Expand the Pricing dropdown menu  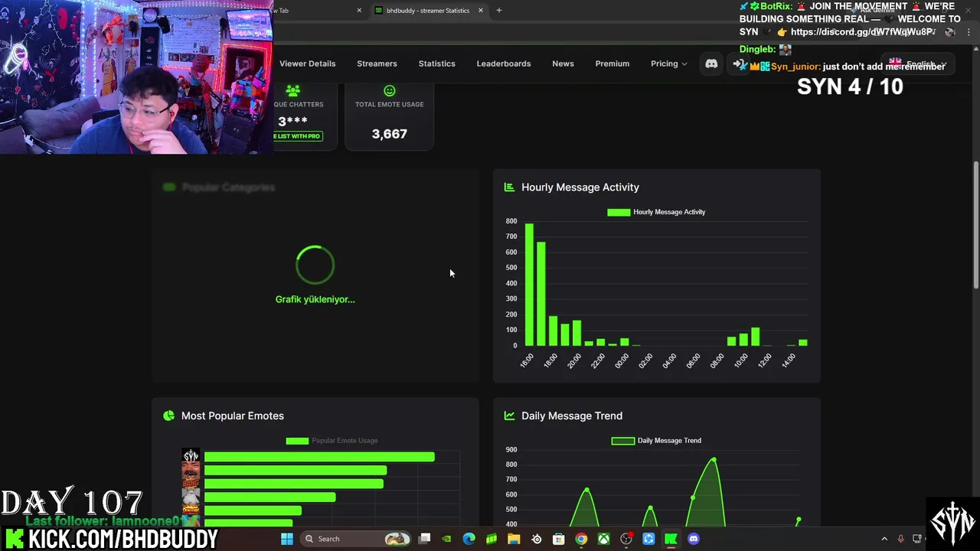[x=668, y=64]
